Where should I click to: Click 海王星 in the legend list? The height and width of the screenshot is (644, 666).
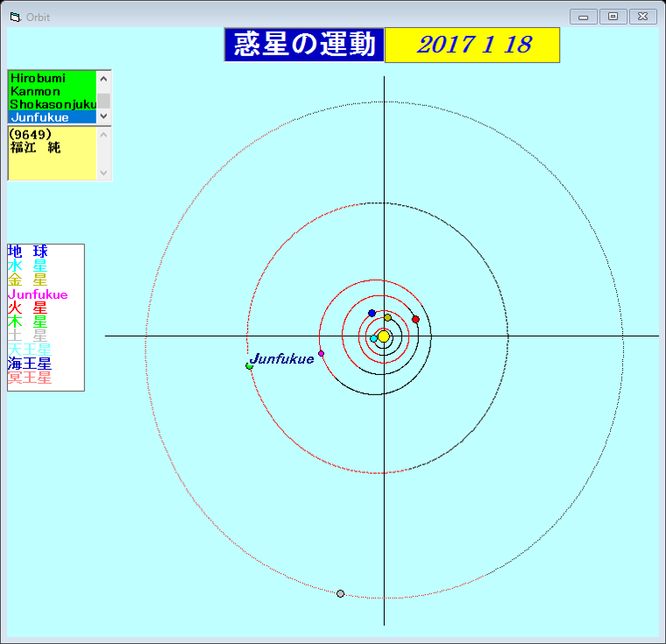click(29, 363)
